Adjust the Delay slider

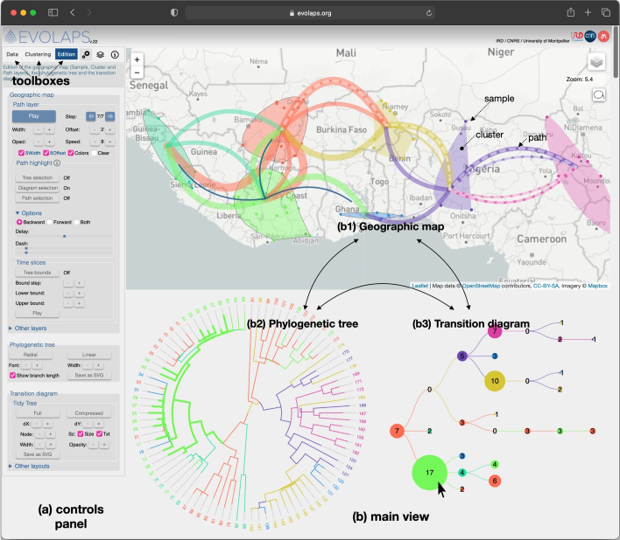tap(64, 236)
